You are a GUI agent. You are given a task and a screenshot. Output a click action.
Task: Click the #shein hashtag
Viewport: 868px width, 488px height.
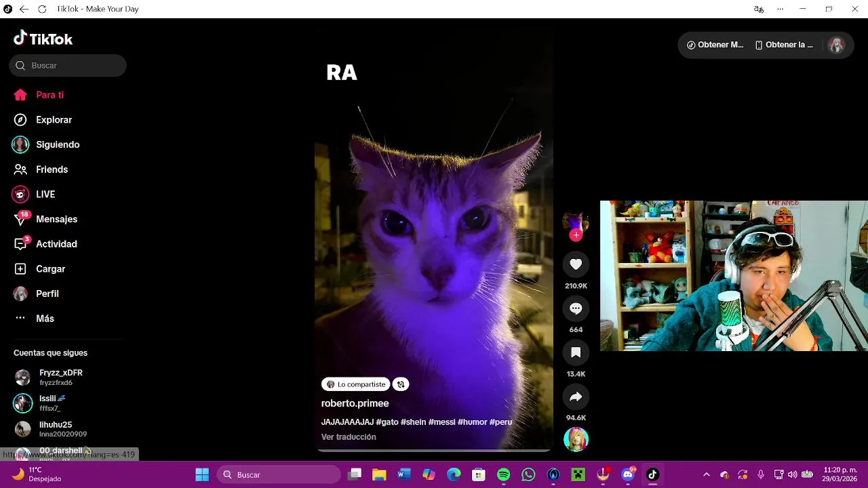(x=413, y=422)
